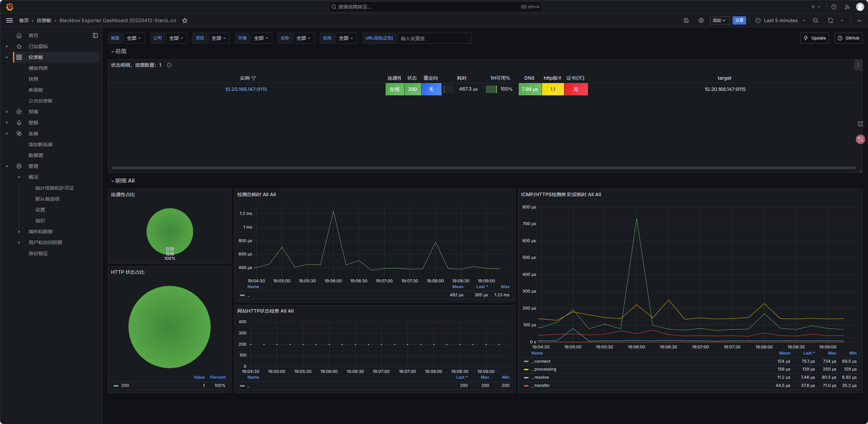
Task: Toggle the hamburger navigation menu
Action: coord(10,20)
